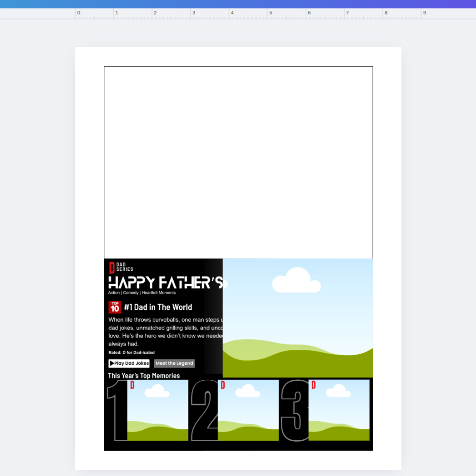Click the play triangle in Play Dad Jokes
This screenshot has width=476, height=476.
coord(112,363)
